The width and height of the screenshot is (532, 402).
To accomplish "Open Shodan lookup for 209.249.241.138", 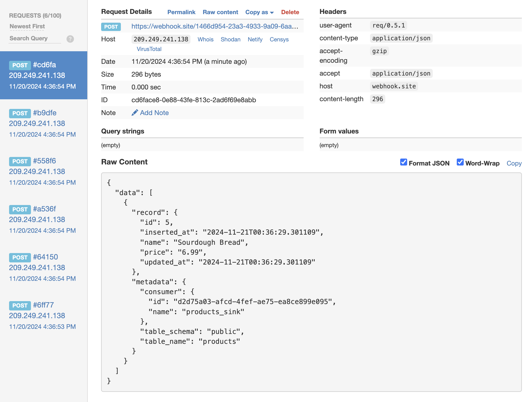I will 230,39.
